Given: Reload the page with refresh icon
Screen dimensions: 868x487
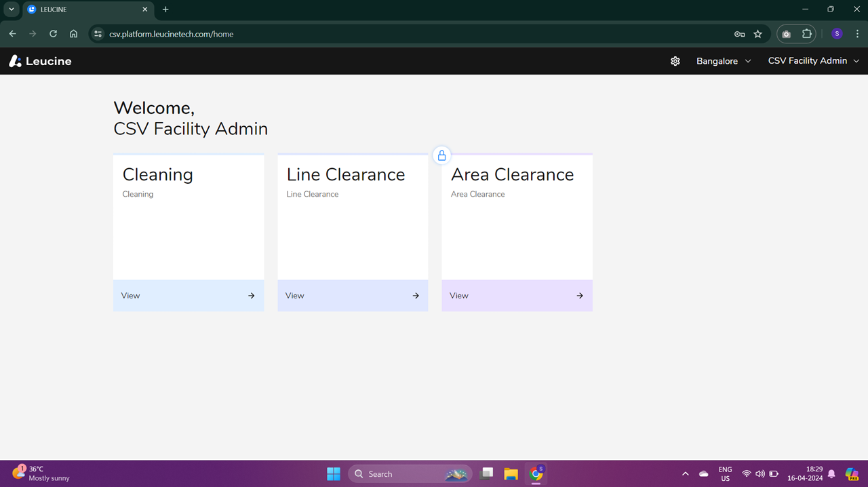Looking at the screenshot, I should 53,34.
